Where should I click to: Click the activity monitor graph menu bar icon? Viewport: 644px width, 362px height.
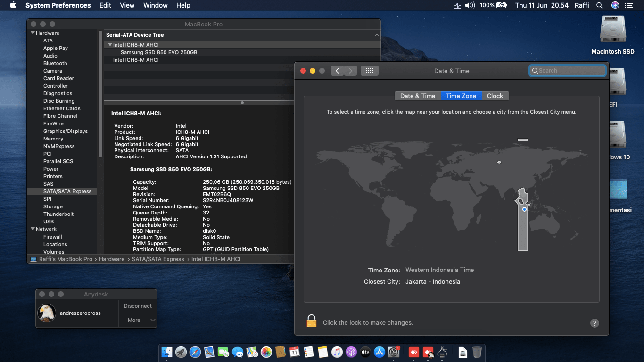[457, 5]
